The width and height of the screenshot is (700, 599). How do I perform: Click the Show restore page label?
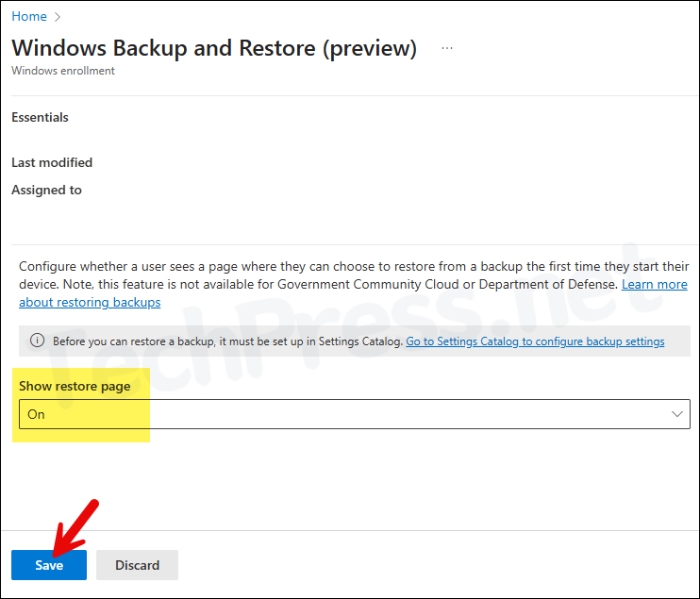pyautogui.click(x=75, y=386)
